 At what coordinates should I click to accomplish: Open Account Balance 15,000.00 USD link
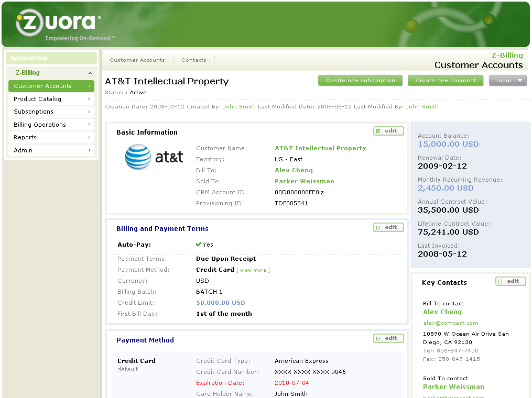448,144
